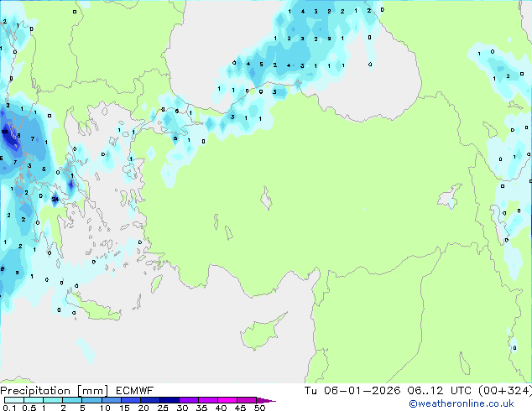Choose the purple 30–35 mm legend swatch
Image resolution: width=532 pixels, height=411 pixels.
coord(189,400)
